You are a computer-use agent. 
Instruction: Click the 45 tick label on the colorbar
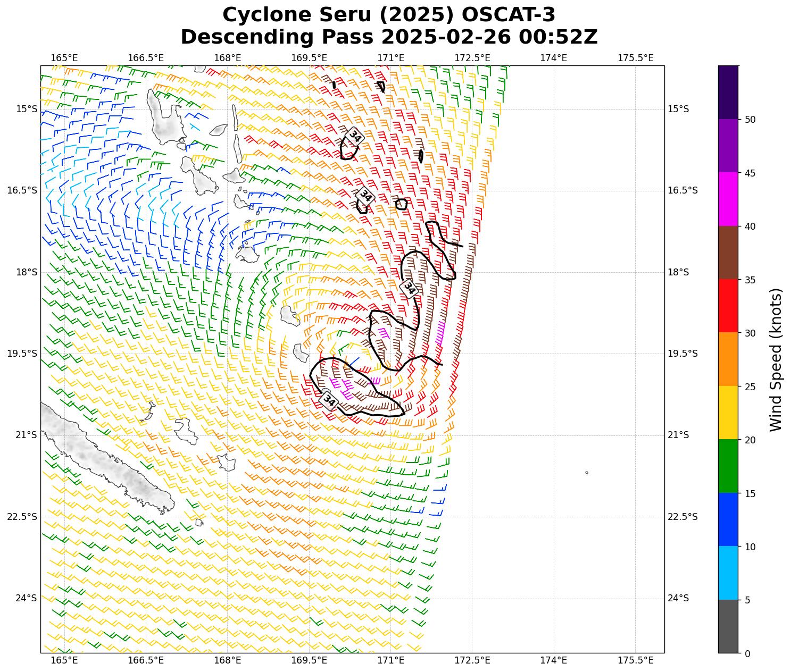coord(750,173)
